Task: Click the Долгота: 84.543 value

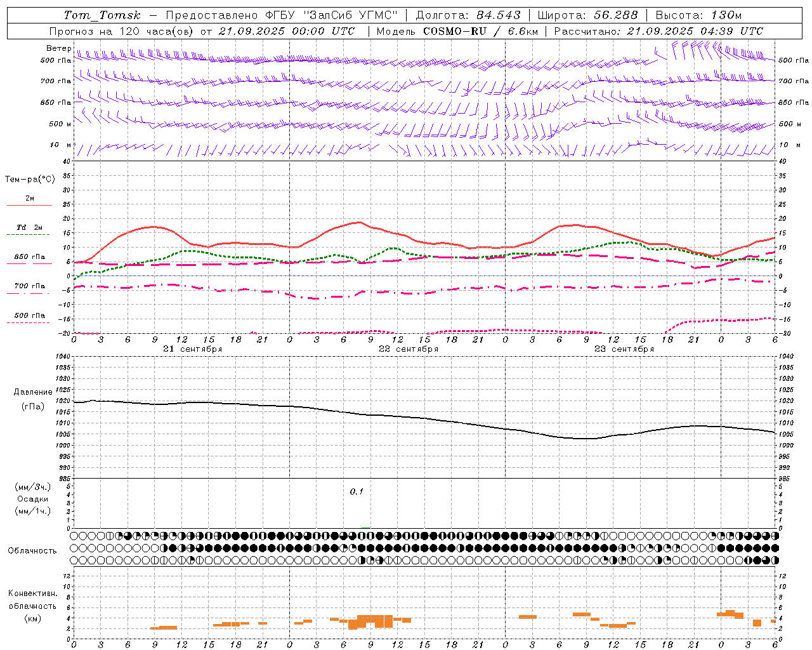Action: pos(468,15)
